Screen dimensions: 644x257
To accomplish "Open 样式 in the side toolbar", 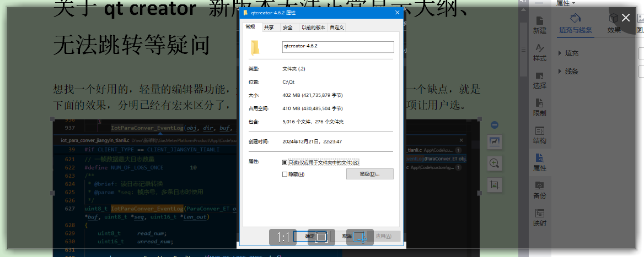I will [x=540, y=53].
